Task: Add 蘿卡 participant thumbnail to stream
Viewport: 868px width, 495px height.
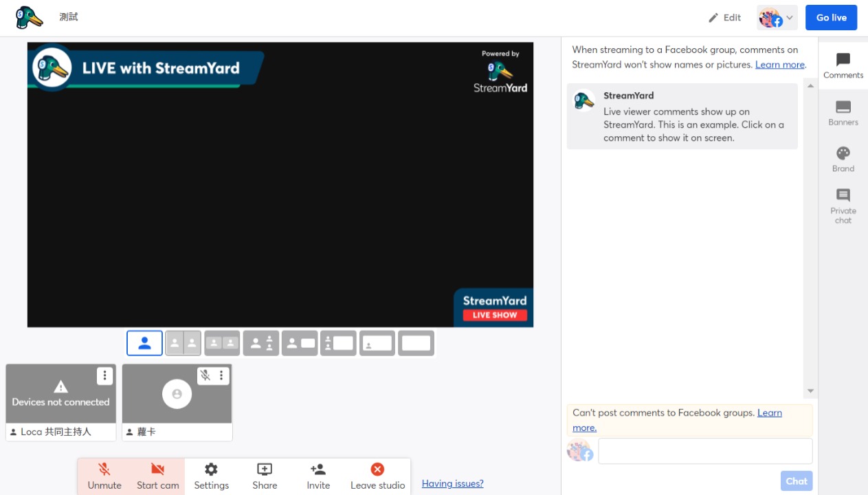Action: point(177,394)
